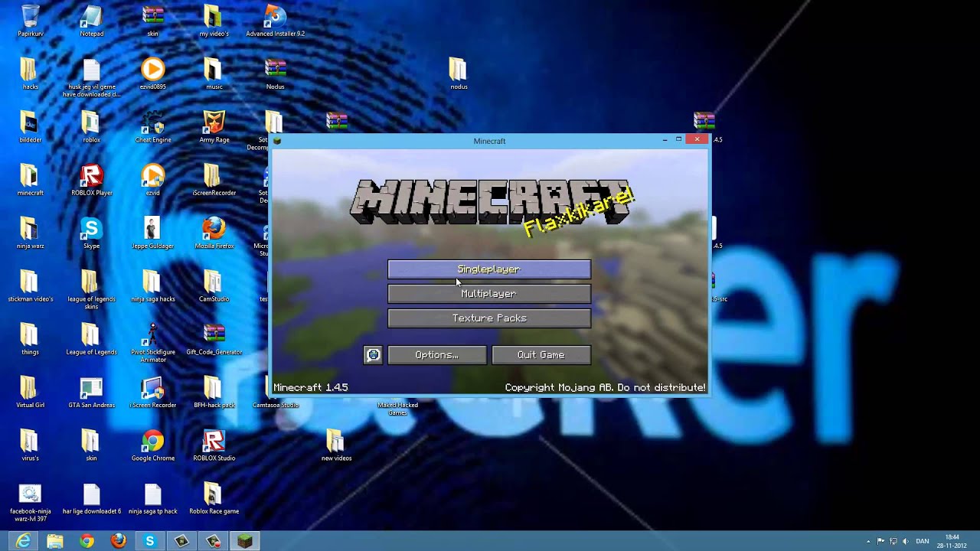Open File Explorer from the taskbar
Image resolution: width=980 pixels, height=551 pixels.
point(55,541)
